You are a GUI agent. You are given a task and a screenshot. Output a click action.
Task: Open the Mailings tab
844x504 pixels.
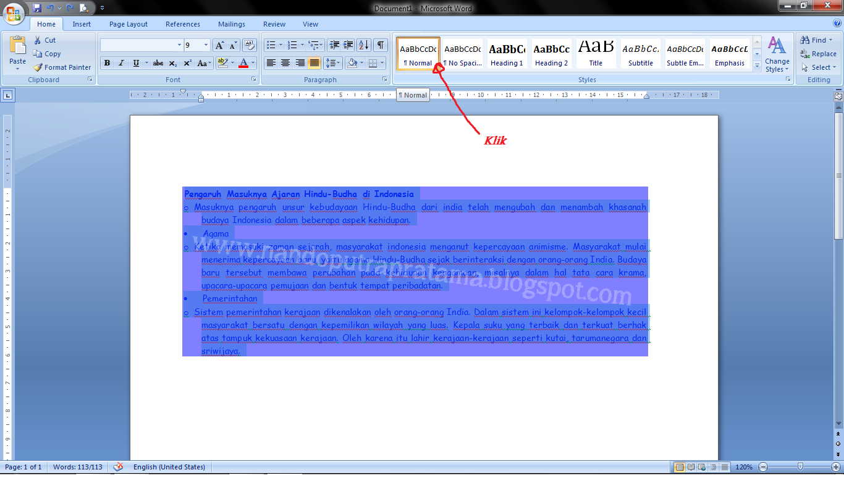[x=232, y=24]
